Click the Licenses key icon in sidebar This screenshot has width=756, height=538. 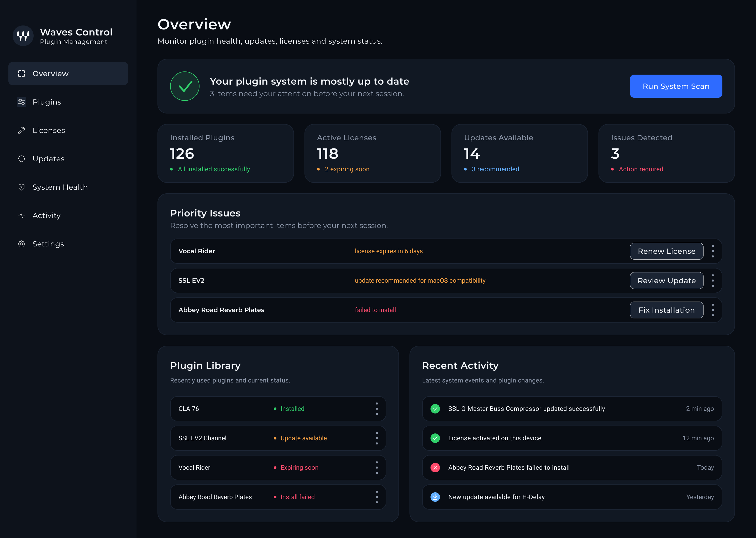[22, 131]
